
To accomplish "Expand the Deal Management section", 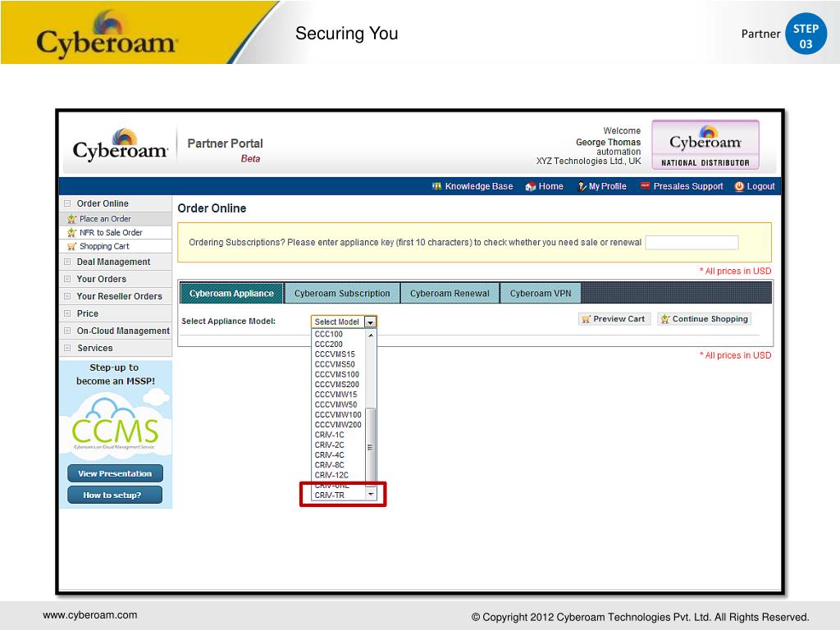I will click(67, 262).
